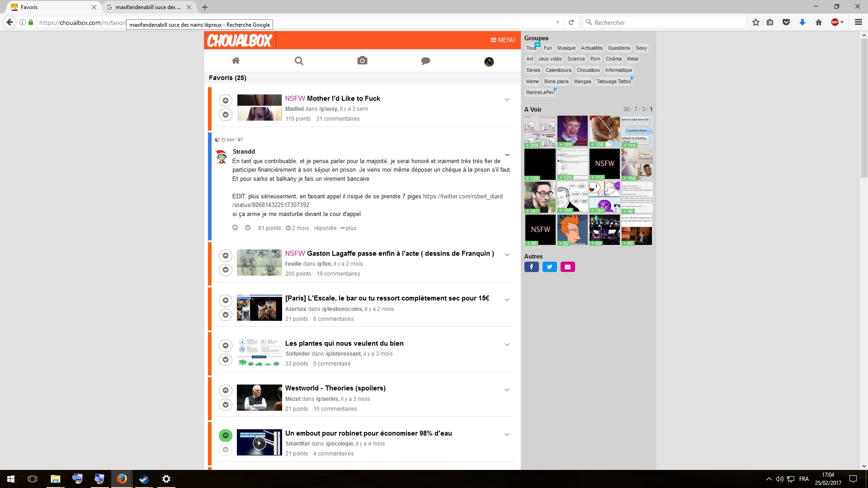This screenshot has width=868, height=488.
Task: Expand options for 'Les plantes' post
Action: coord(507,345)
